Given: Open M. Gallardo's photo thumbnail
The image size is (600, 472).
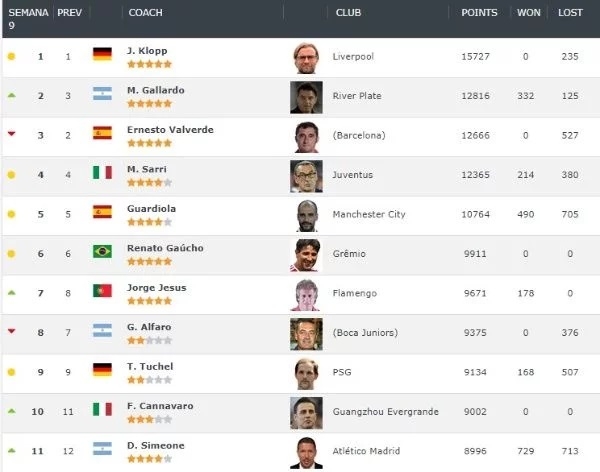Looking at the screenshot, I should 307,96.
